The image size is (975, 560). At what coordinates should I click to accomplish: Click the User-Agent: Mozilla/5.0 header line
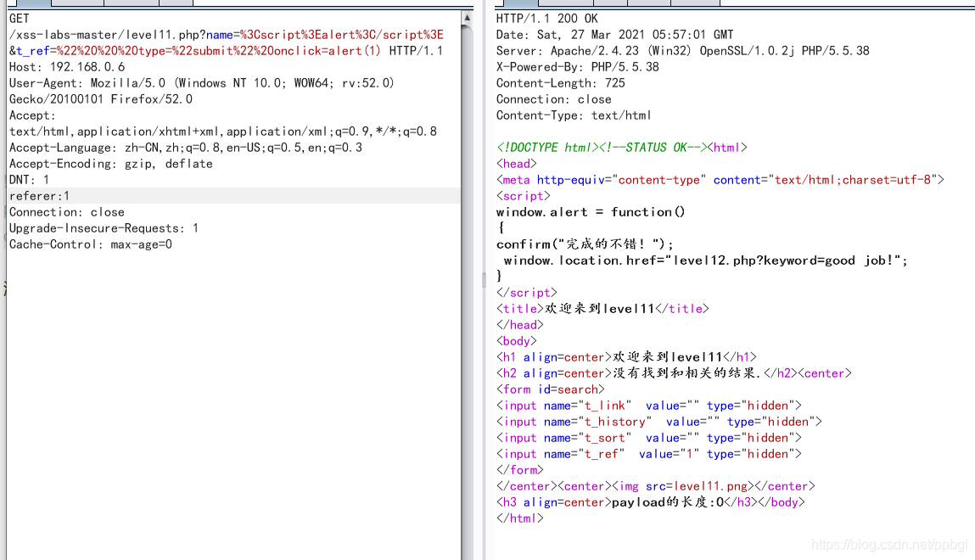click(x=201, y=83)
